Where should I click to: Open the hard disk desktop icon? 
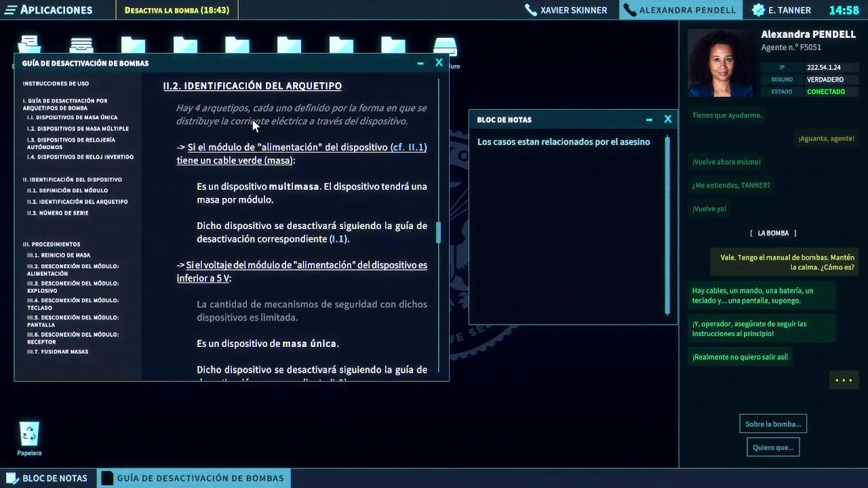coord(446,47)
